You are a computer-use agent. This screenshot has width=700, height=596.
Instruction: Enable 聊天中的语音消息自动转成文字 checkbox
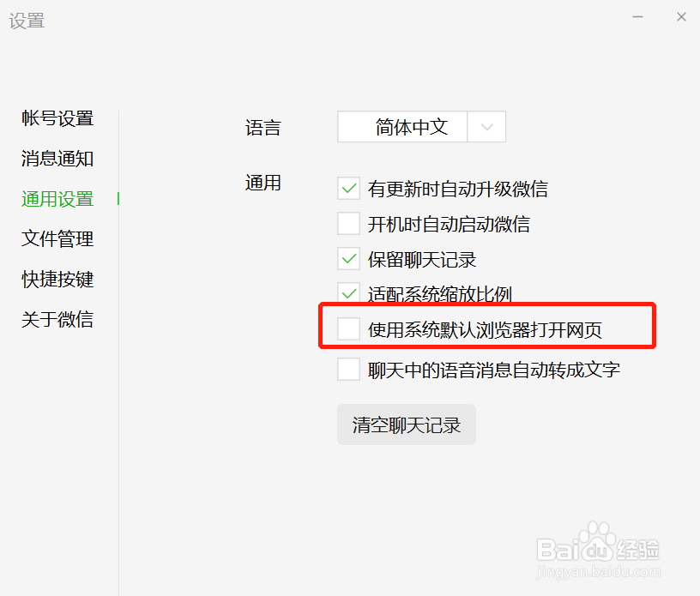tap(348, 370)
